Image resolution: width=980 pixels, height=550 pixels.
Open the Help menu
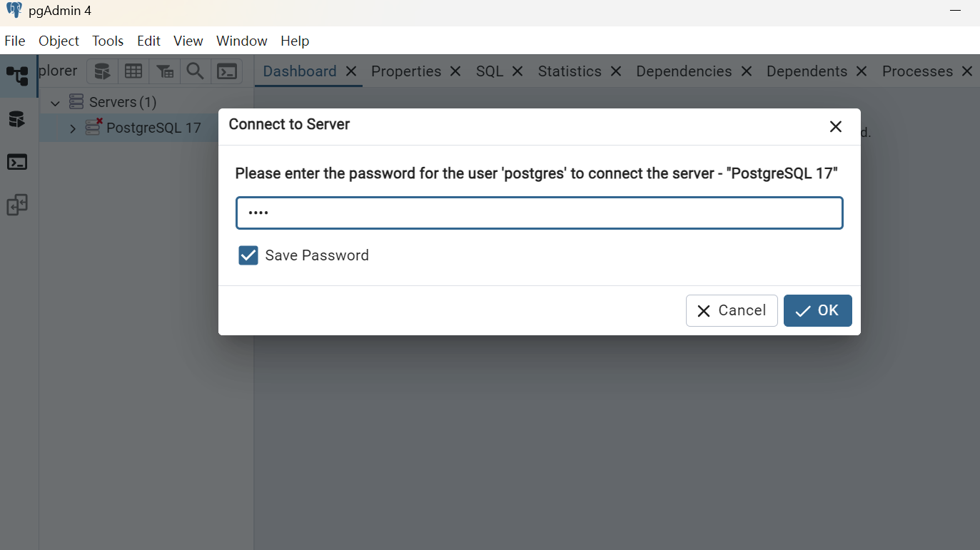tap(295, 41)
